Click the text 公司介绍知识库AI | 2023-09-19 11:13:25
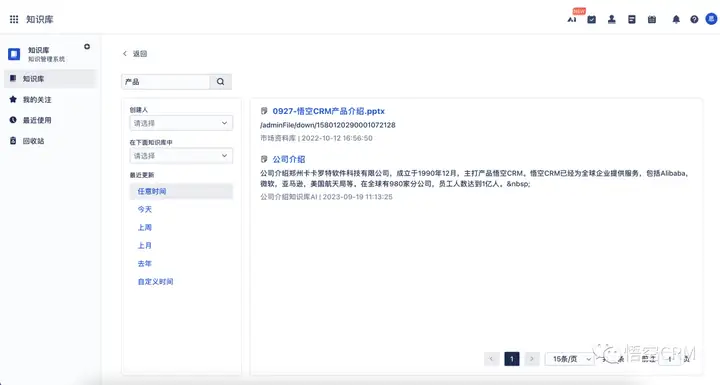This screenshot has height=385, width=720. [326, 197]
